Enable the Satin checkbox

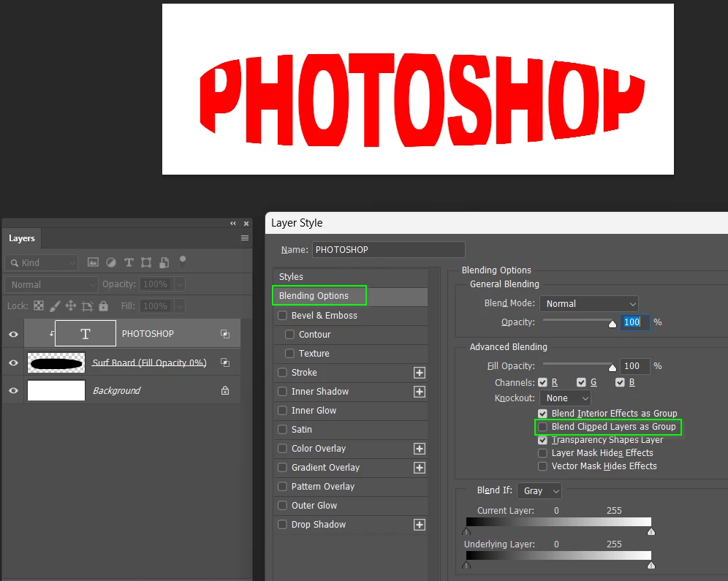point(282,429)
